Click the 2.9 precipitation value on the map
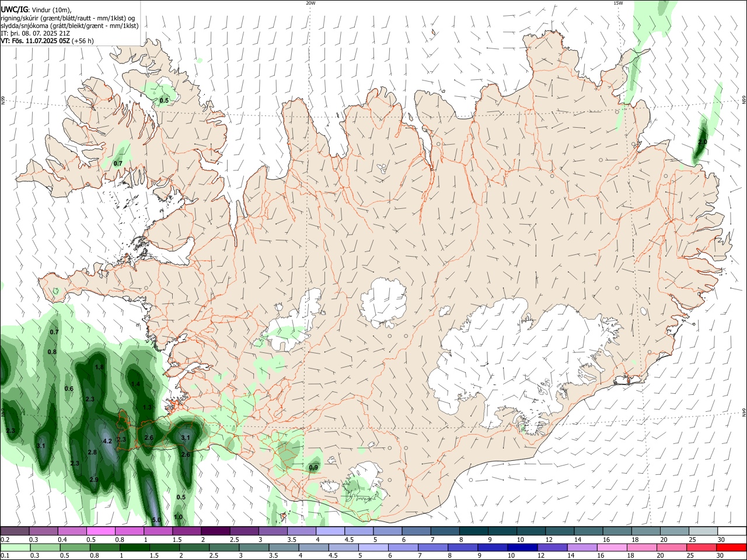Viewport: 747px width, 560px height. point(94,479)
